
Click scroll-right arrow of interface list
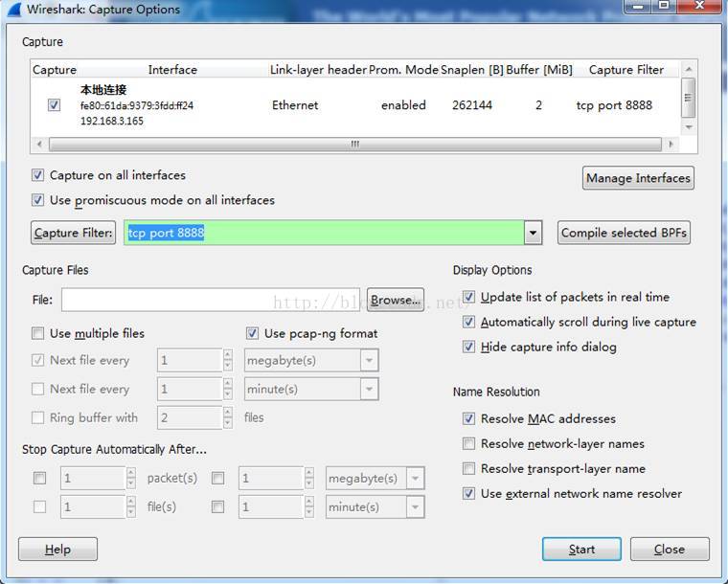(x=671, y=145)
